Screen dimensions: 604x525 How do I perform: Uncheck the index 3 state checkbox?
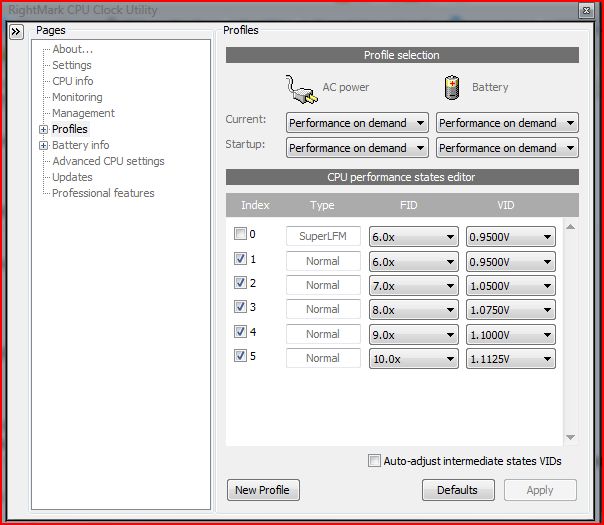(x=240, y=307)
